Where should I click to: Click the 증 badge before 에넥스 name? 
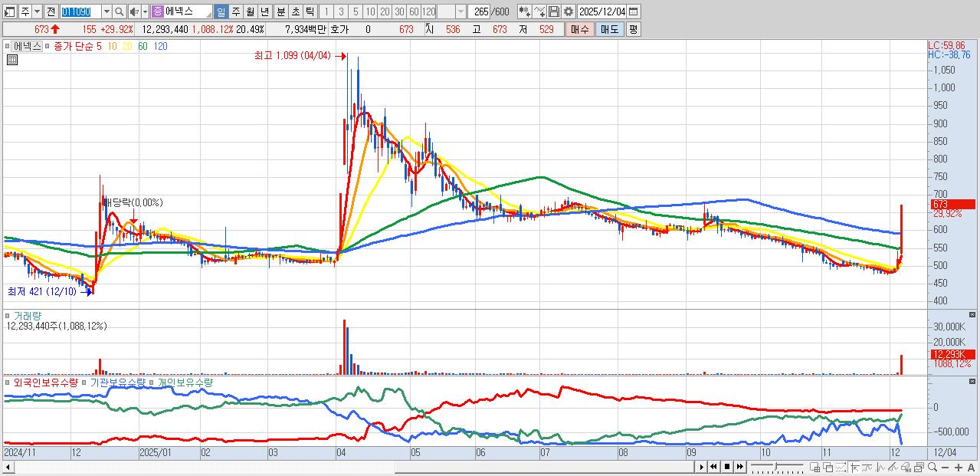(157, 11)
